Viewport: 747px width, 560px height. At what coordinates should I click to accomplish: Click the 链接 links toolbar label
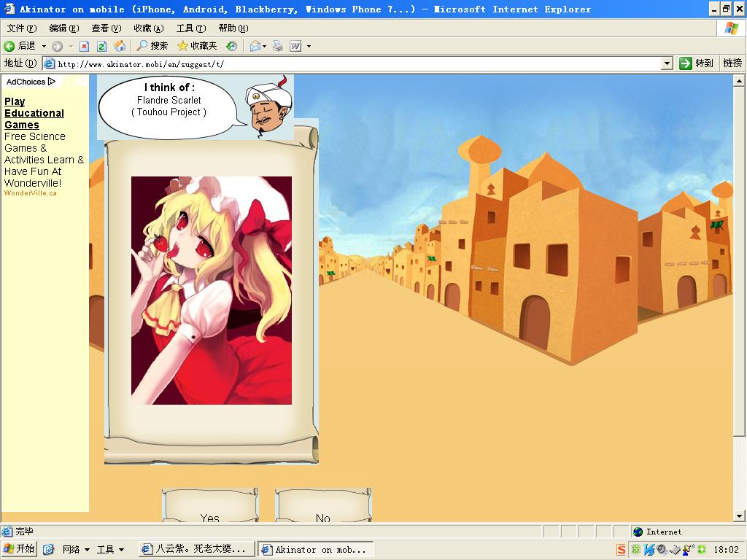(732, 63)
